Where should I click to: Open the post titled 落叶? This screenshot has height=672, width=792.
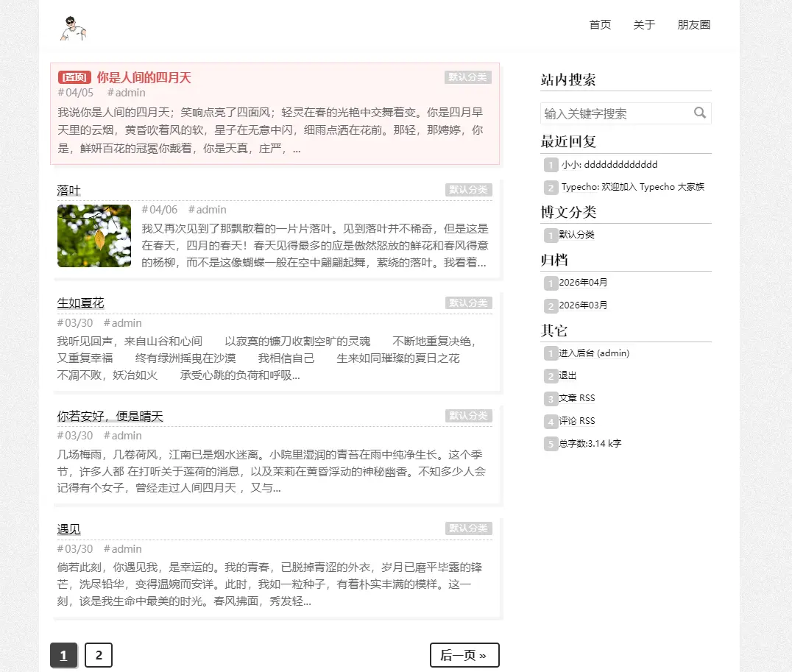coord(68,191)
